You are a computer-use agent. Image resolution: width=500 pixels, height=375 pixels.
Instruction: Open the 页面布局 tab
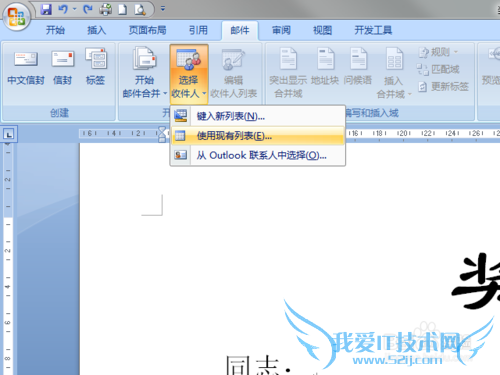[147, 30]
